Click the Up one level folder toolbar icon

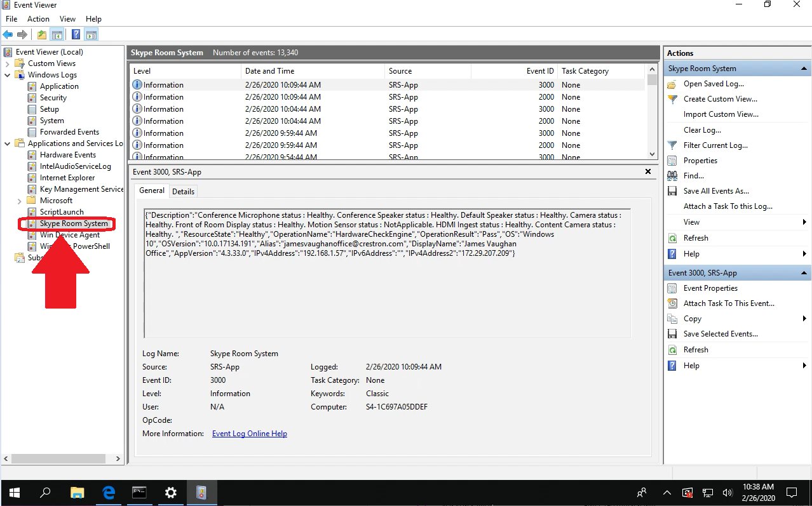[42, 35]
